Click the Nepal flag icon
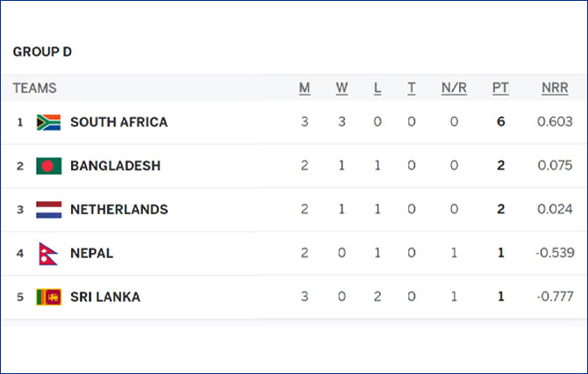The image size is (588, 374). [x=48, y=254]
